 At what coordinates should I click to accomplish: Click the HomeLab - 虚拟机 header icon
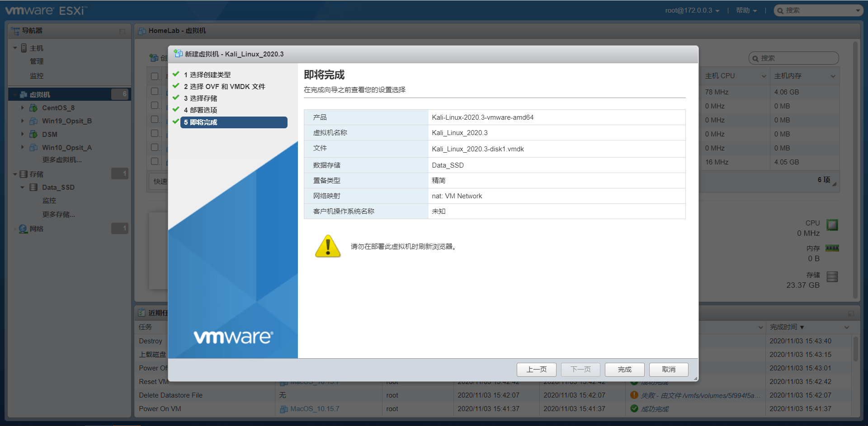tap(142, 31)
